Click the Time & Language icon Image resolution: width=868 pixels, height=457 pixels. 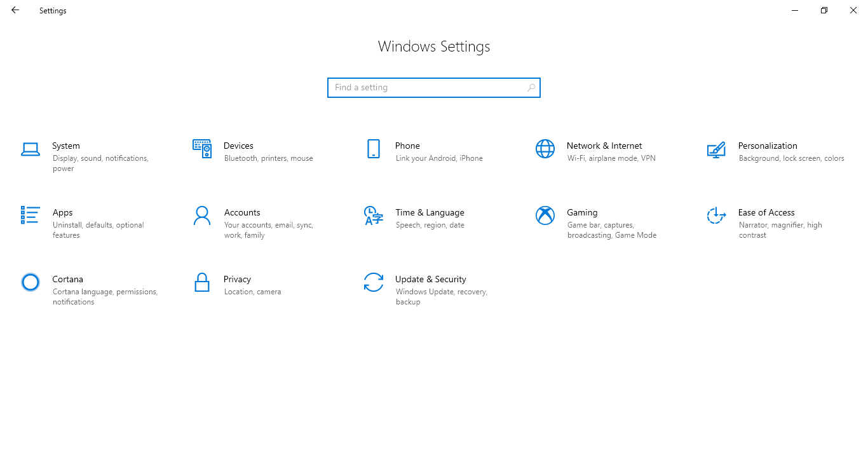(374, 215)
